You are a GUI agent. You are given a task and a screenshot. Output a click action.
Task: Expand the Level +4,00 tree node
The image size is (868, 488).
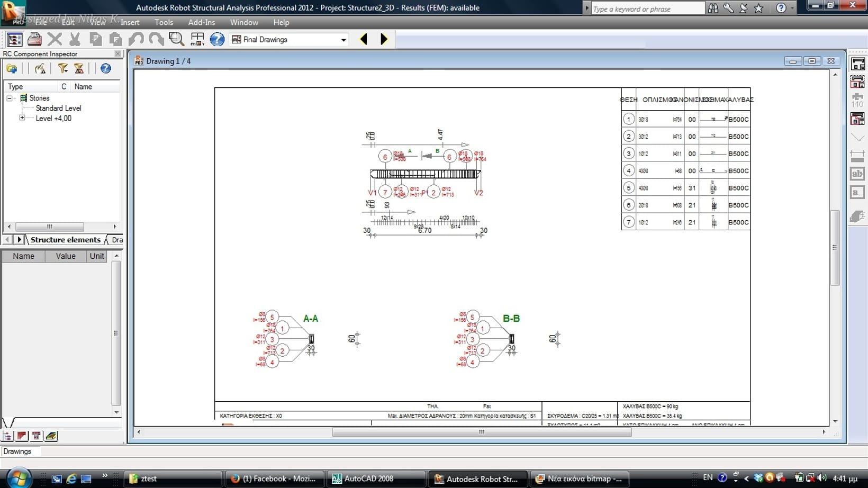pyautogui.click(x=22, y=118)
